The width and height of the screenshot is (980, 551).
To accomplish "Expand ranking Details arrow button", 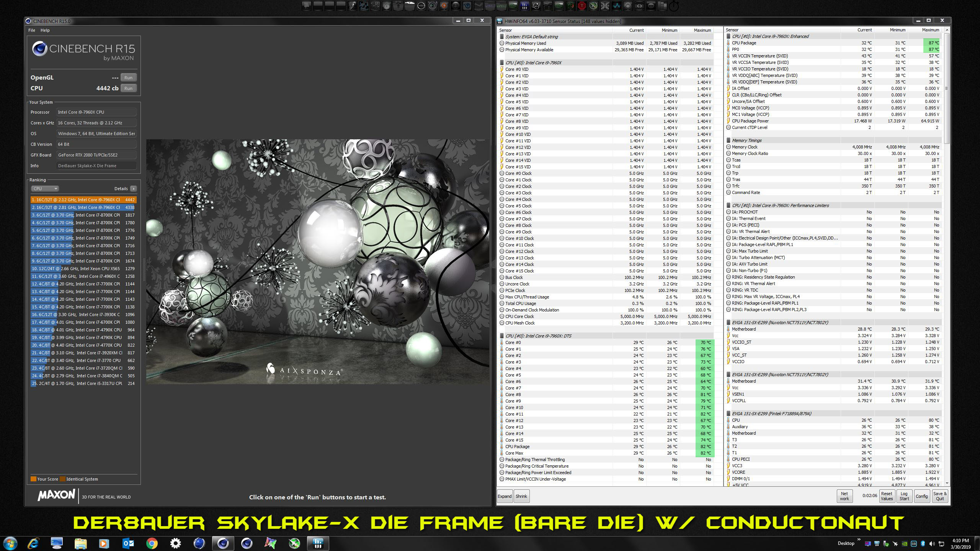I will pos(133,189).
